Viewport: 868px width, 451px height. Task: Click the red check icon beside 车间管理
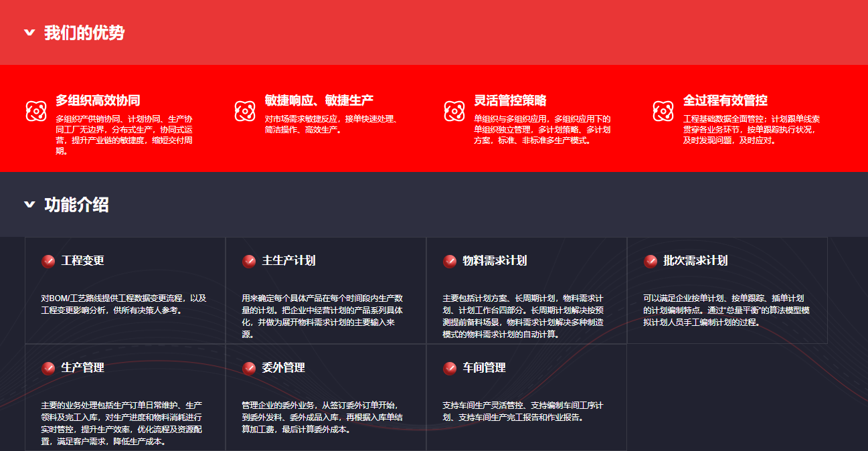point(450,368)
